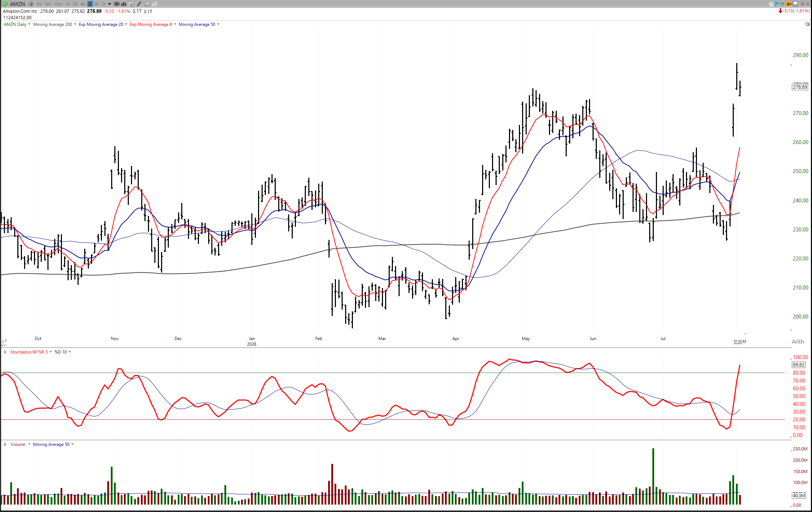The width and height of the screenshot is (812, 512).
Task: Click the orange S dropdown swatch
Action: pyautogui.click(x=789, y=4)
